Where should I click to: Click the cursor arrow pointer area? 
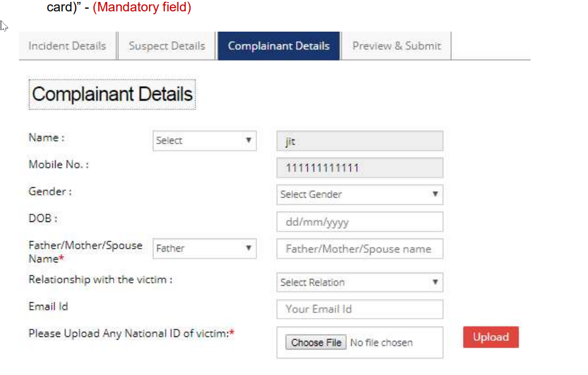coord(4,27)
